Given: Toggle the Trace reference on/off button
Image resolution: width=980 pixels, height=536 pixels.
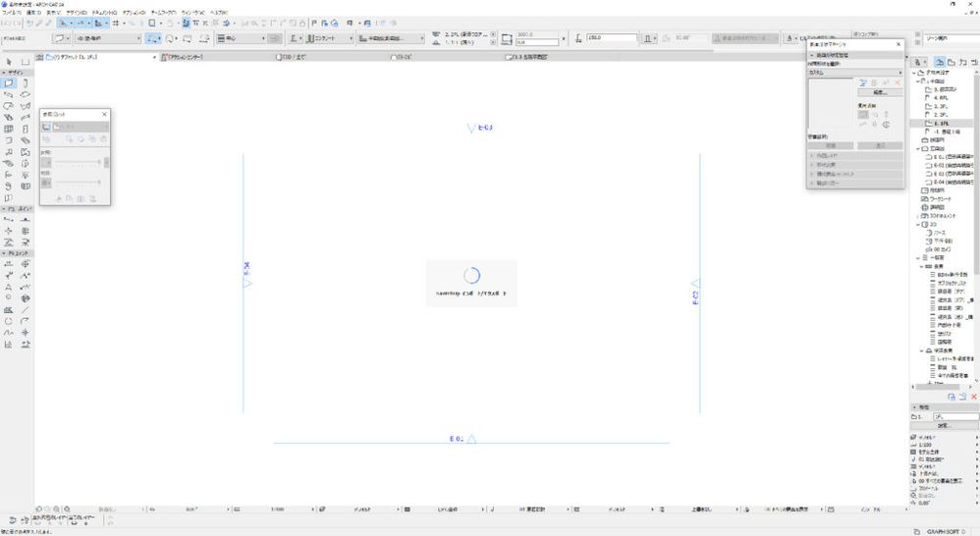Looking at the screenshot, I should point(46,127).
